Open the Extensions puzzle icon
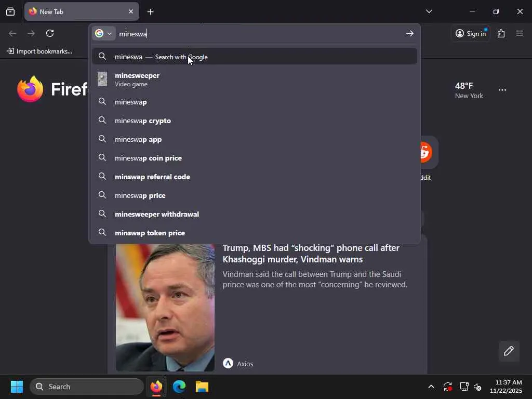The image size is (532, 399). pyautogui.click(x=501, y=33)
